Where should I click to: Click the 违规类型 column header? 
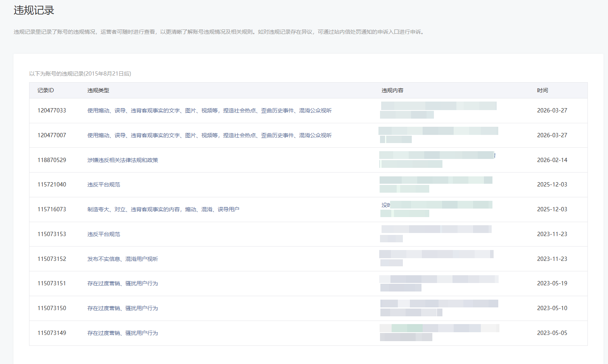tap(98, 90)
